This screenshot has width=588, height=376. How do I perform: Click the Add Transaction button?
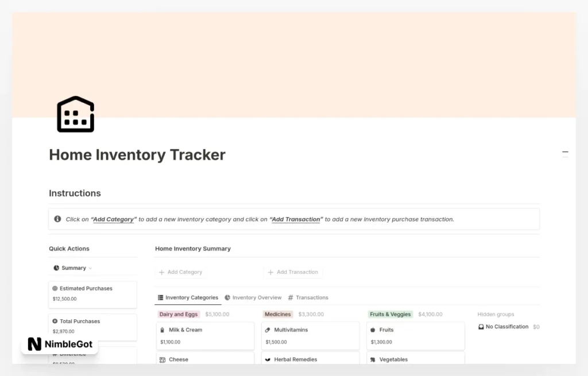[x=293, y=272]
